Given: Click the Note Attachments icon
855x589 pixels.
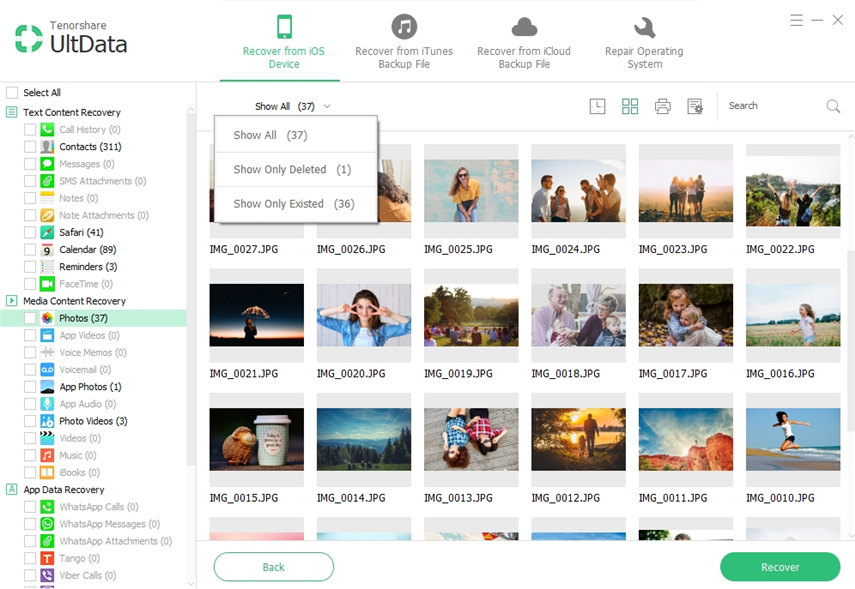Looking at the screenshot, I should pyautogui.click(x=47, y=215).
